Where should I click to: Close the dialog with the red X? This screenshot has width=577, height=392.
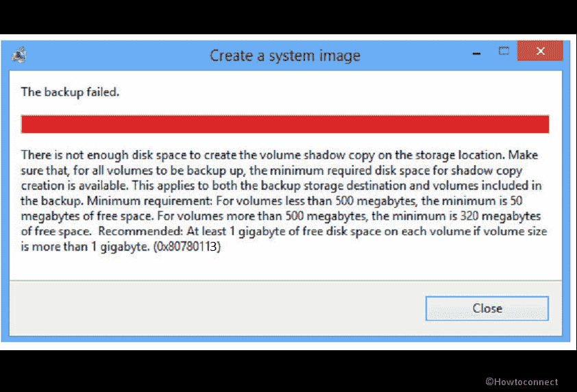pos(541,51)
